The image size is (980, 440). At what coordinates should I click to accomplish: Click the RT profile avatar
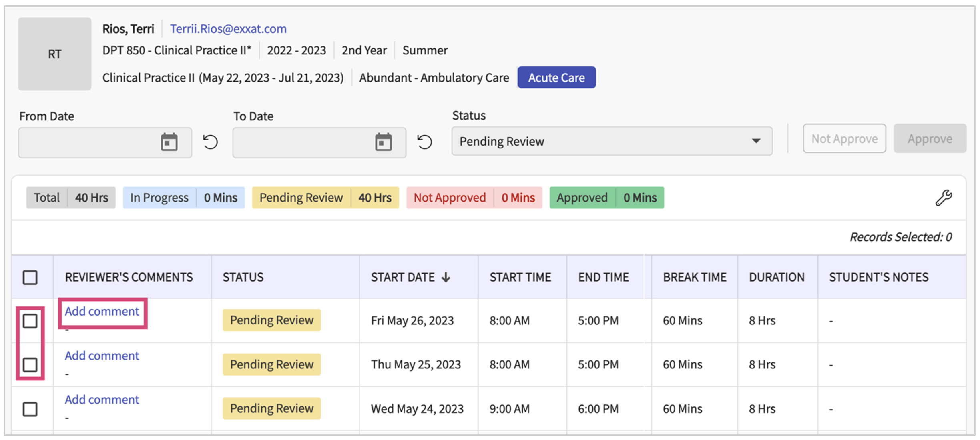(x=55, y=54)
